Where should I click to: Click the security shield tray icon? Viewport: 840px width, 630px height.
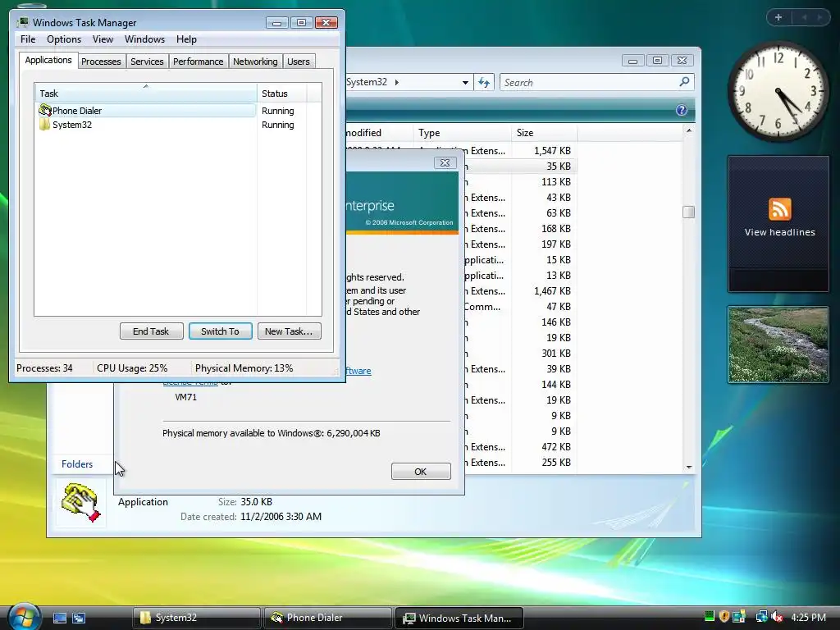coord(724,617)
